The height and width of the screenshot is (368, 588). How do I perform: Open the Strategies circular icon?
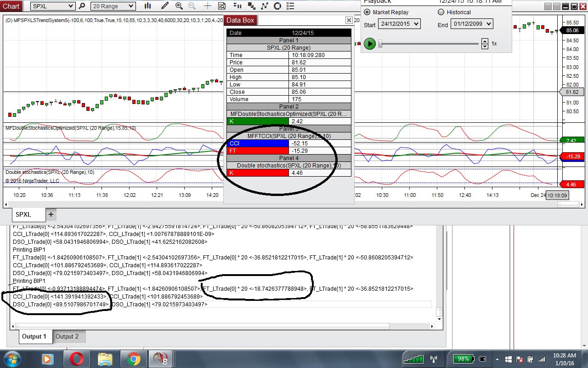click(x=277, y=6)
